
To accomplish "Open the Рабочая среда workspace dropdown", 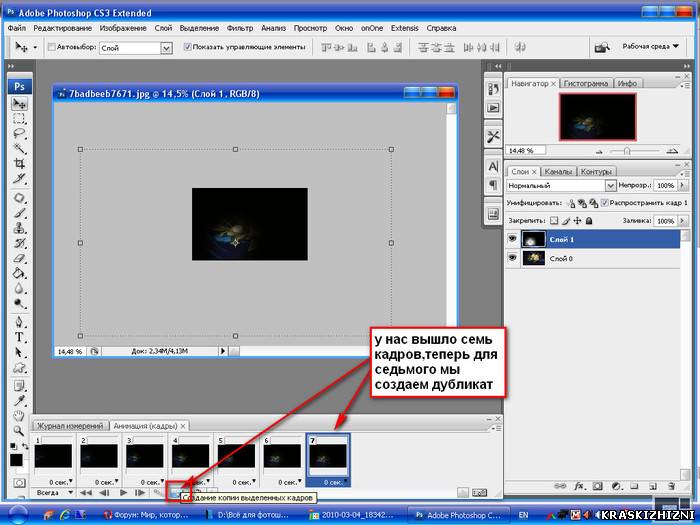I will coord(650,46).
